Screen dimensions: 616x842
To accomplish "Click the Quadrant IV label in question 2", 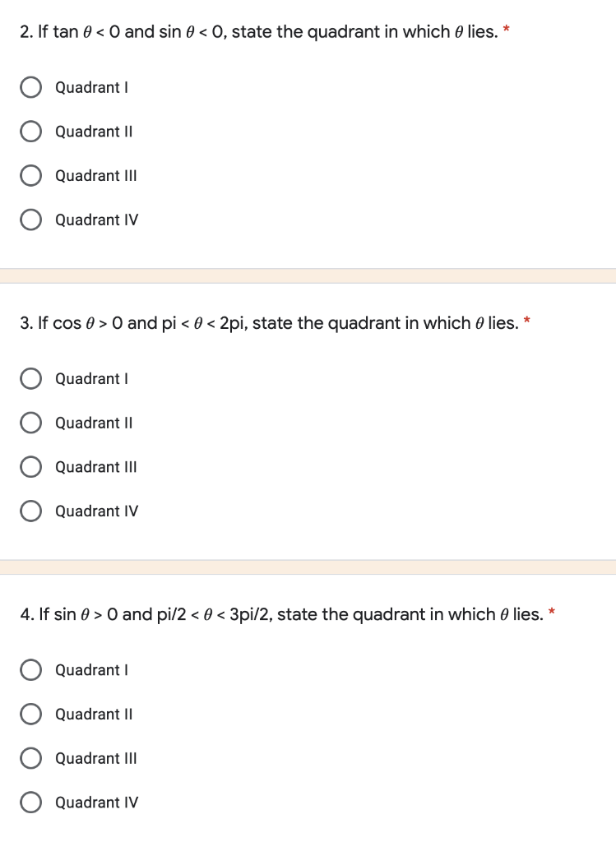I will point(97,220).
